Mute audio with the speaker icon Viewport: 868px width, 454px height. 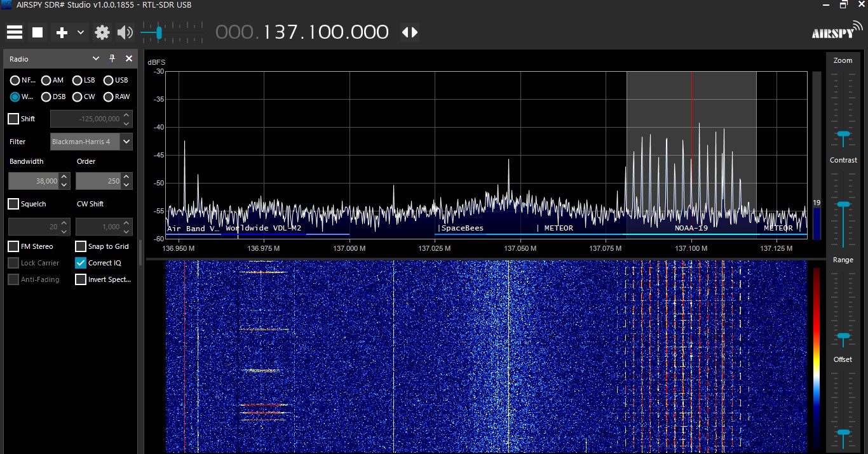[125, 32]
